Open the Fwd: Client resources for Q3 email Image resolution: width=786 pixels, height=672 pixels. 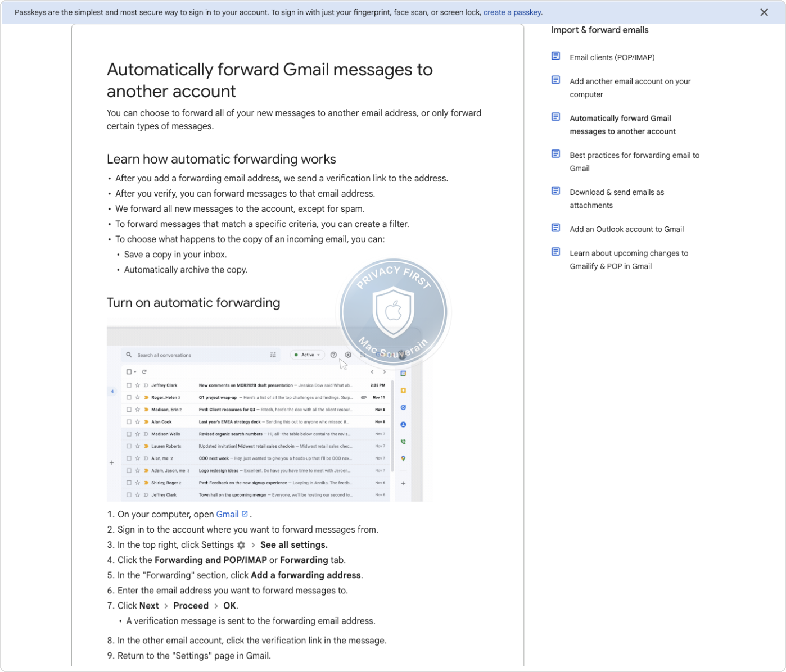tap(256, 410)
